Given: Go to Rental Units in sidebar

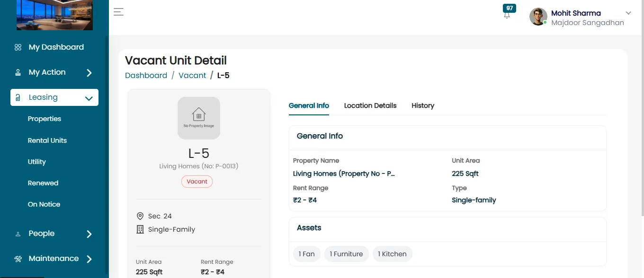Looking at the screenshot, I should [x=47, y=140].
